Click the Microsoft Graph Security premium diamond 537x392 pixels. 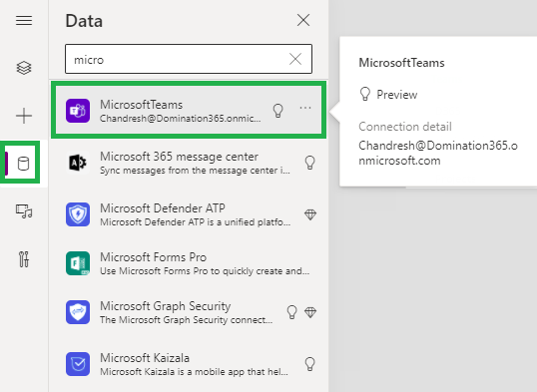(310, 312)
